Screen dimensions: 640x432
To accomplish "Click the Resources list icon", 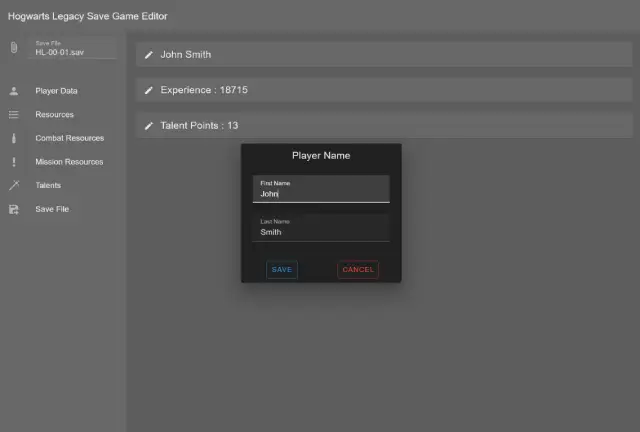I will [14, 114].
